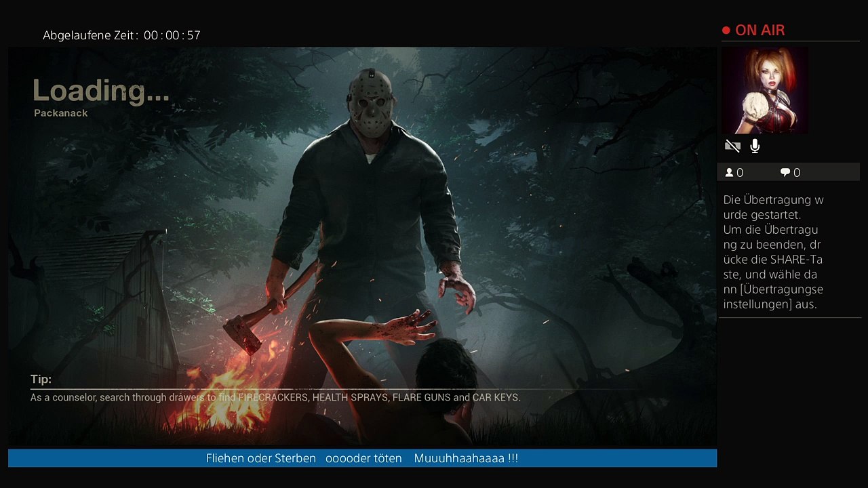Image resolution: width=868 pixels, height=488 pixels.
Task: Click the viewer count person icon
Action: [729, 173]
